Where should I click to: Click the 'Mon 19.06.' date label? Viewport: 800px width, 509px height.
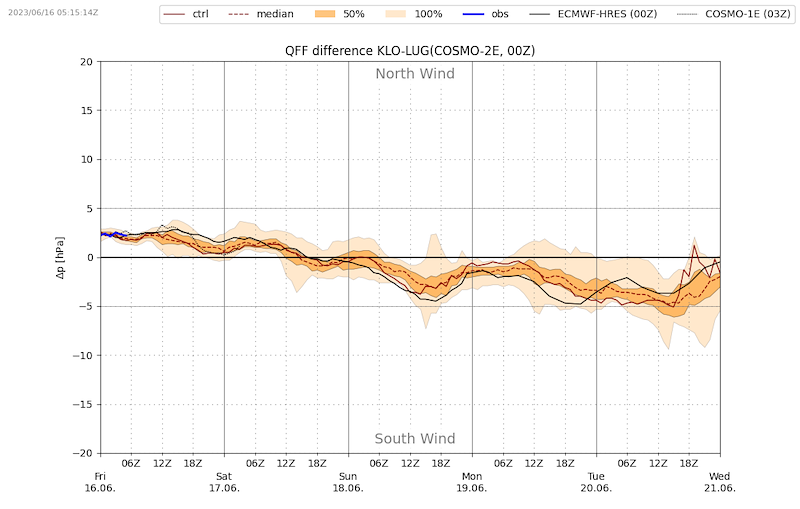pyautogui.click(x=472, y=482)
